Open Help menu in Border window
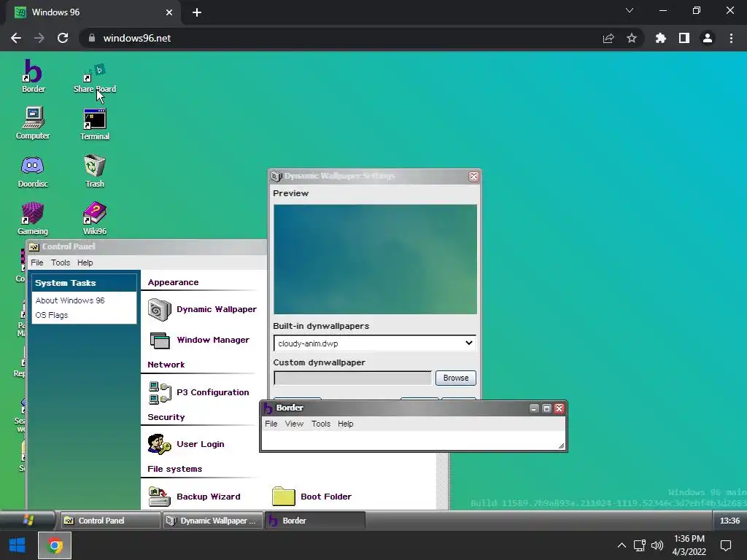This screenshot has height=560, width=747. pyautogui.click(x=345, y=424)
